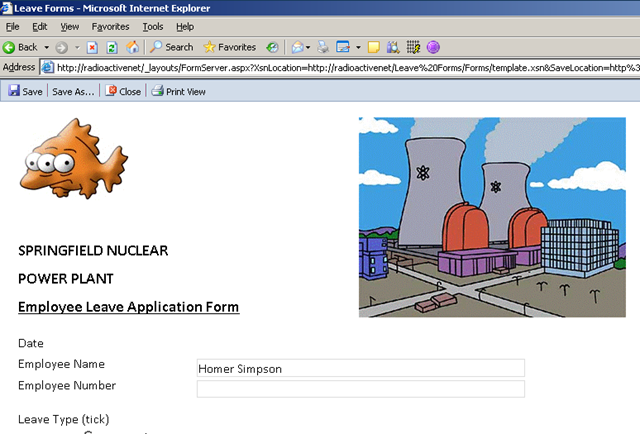Expand the Edit icon dropdown arrow

[x=358, y=47]
